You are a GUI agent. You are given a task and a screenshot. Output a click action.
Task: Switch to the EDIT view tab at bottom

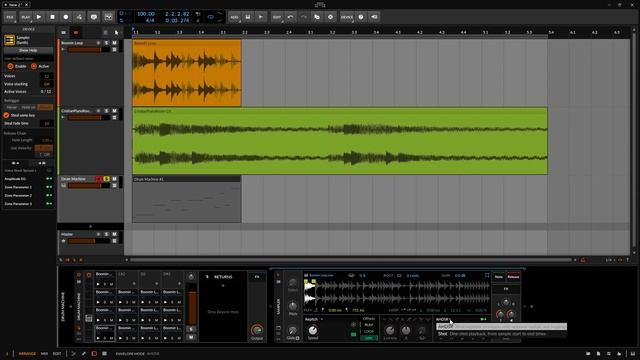click(57, 353)
